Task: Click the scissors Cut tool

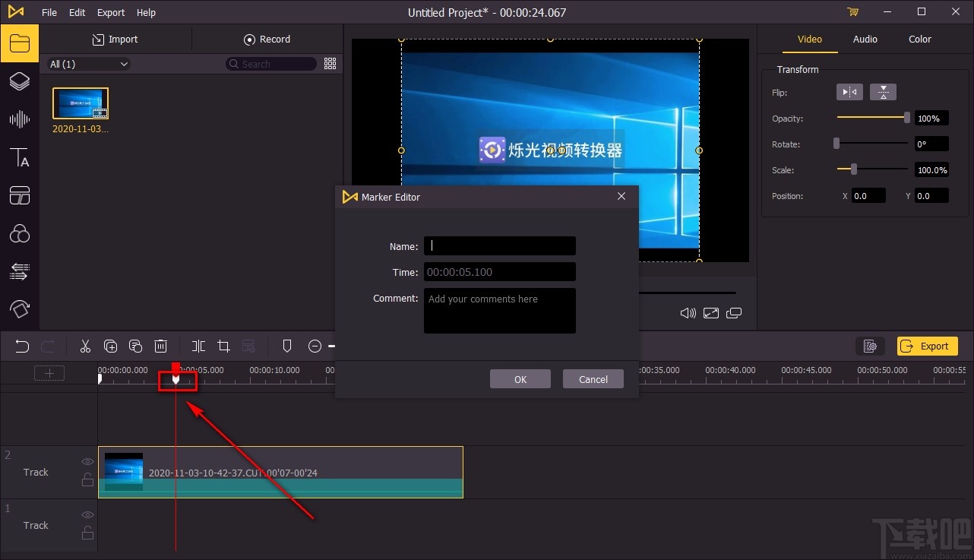Action: [x=85, y=346]
